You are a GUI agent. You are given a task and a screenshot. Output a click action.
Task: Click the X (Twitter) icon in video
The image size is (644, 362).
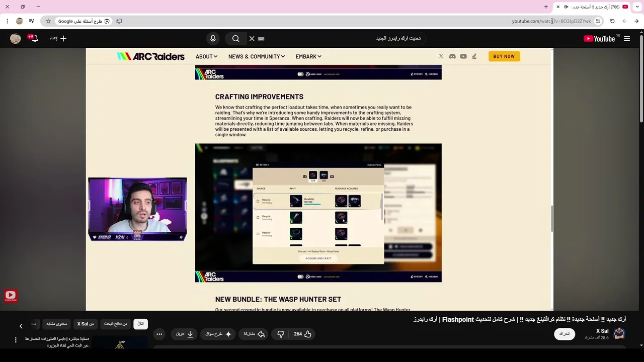tap(441, 56)
